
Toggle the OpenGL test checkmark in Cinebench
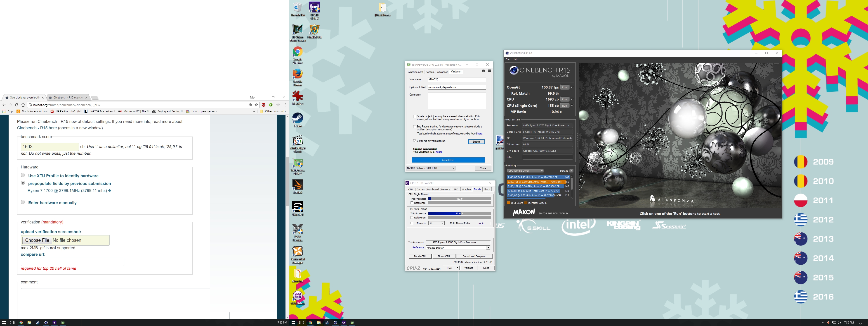coord(572,87)
